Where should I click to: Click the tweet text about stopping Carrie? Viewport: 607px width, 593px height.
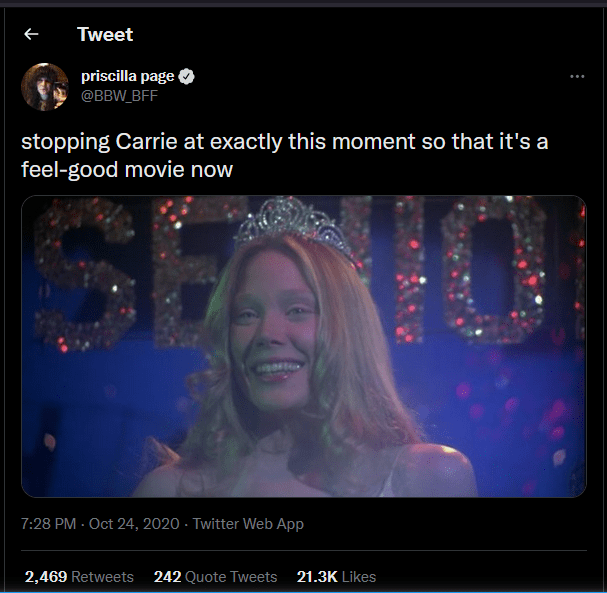click(284, 142)
